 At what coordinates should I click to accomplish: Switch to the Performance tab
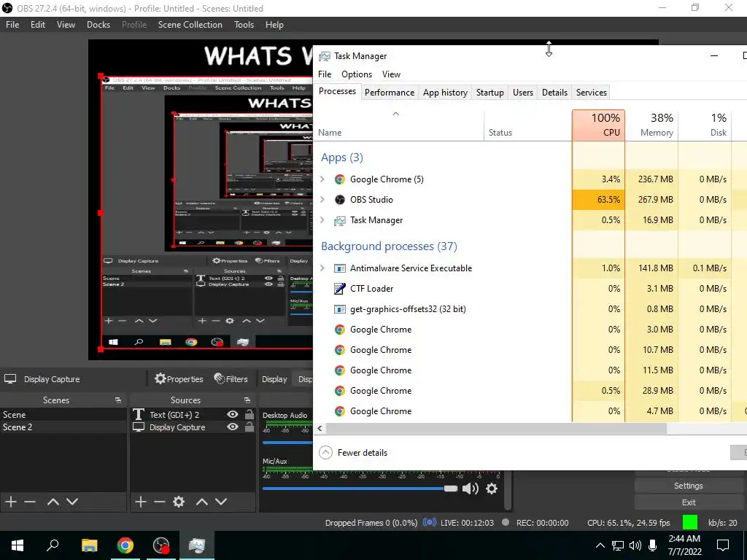pyautogui.click(x=390, y=93)
